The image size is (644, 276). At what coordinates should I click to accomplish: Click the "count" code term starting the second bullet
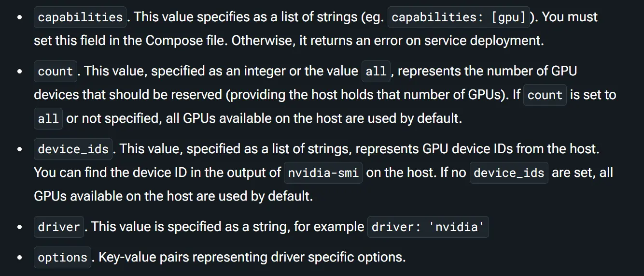pyautogui.click(x=55, y=72)
